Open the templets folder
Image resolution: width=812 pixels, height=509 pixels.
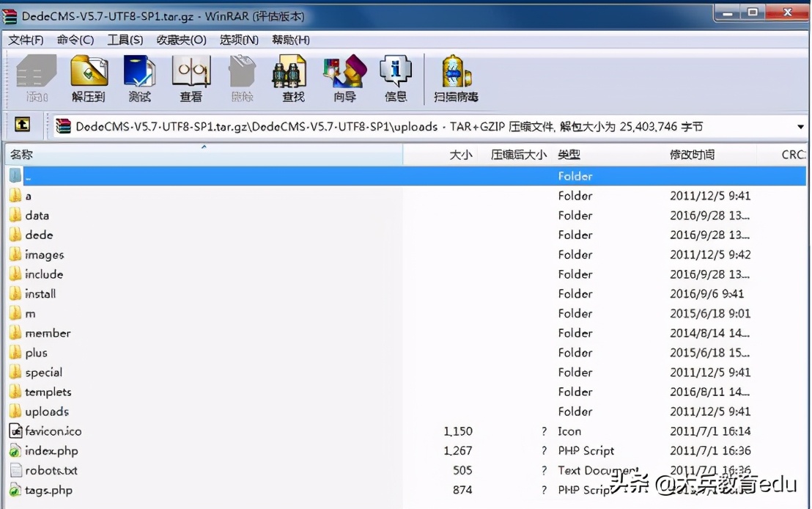pos(48,392)
